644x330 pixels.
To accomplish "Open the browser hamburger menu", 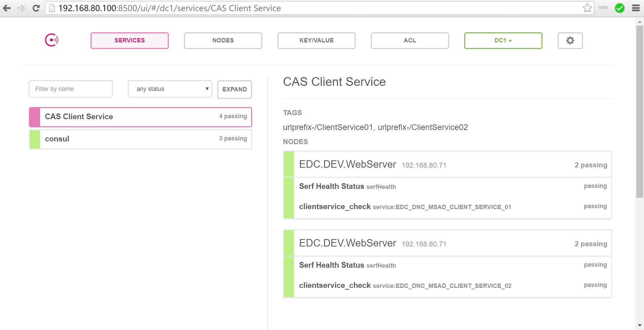I will click(x=636, y=8).
